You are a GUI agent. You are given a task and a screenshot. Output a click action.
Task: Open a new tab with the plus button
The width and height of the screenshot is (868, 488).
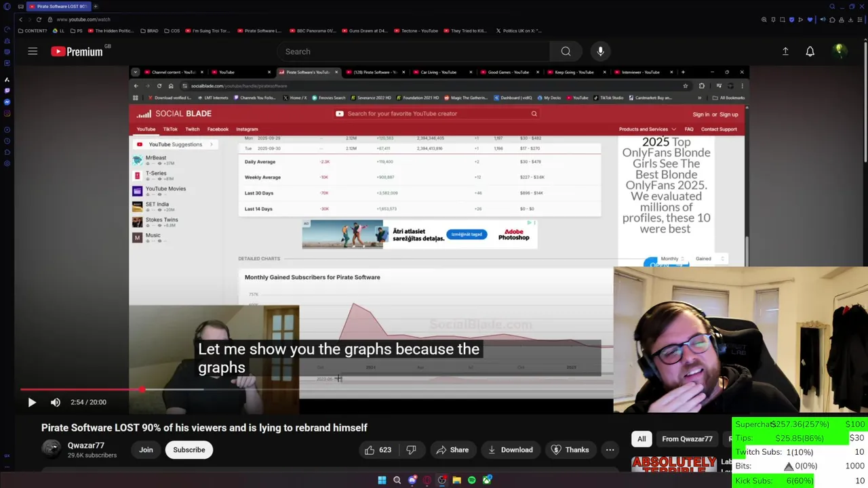click(96, 6)
